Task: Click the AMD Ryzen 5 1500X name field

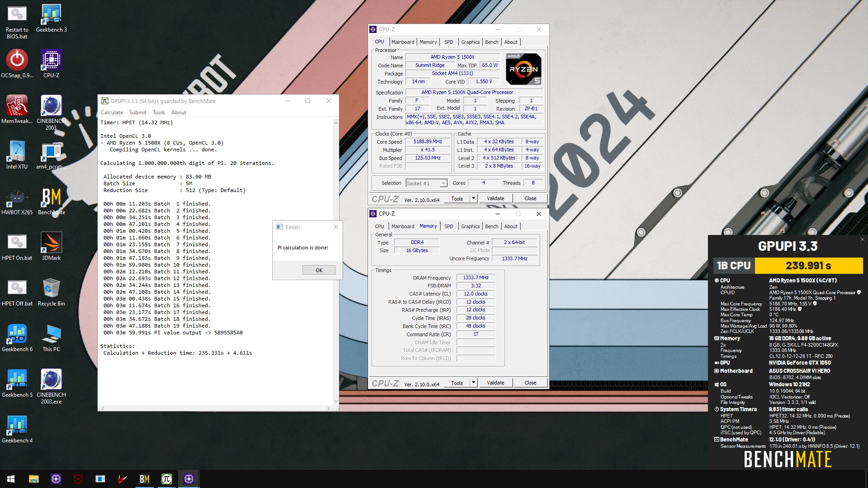Action: pyautogui.click(x=453, y=57)
